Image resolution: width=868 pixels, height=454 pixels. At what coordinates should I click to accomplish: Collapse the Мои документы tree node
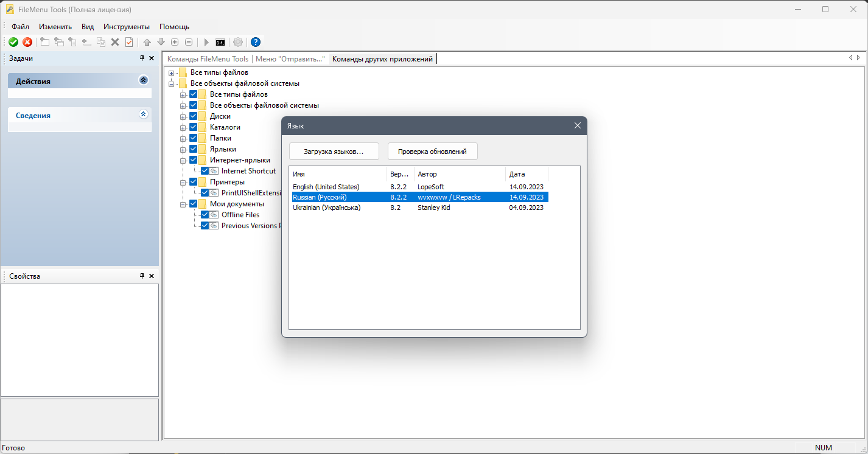pyautogui.click(x=183, y=204)
